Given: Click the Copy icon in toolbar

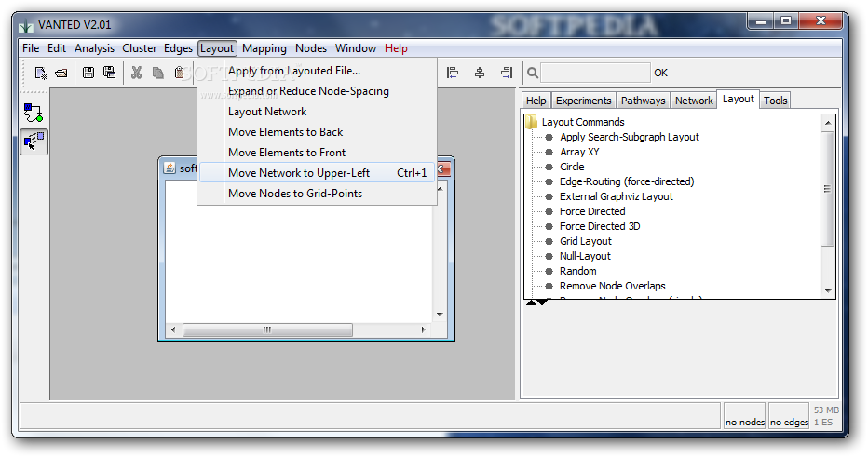Looking at the screenshot, I should click(x=157, y=73).
